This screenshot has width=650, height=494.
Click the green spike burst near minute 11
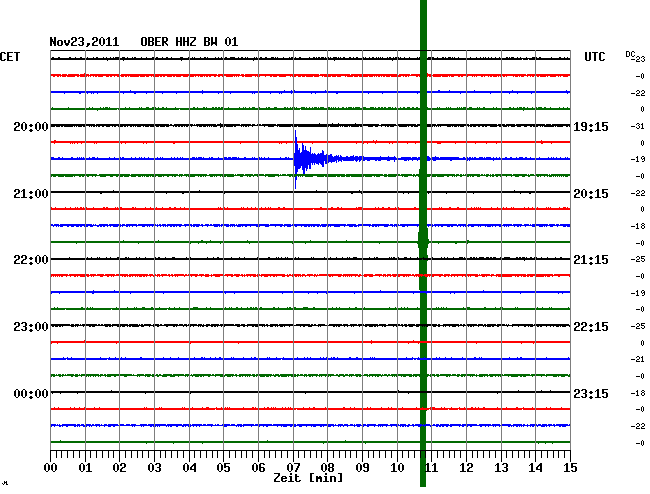(423, 241)
